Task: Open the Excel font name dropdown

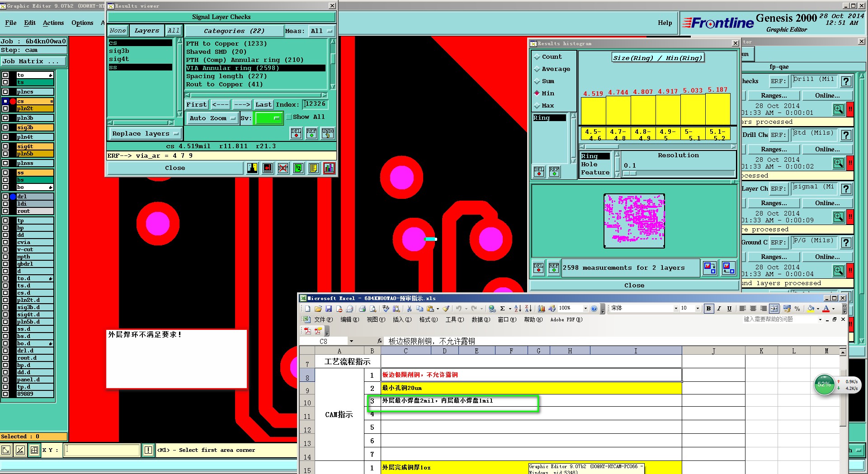Action: pos(676,309)
